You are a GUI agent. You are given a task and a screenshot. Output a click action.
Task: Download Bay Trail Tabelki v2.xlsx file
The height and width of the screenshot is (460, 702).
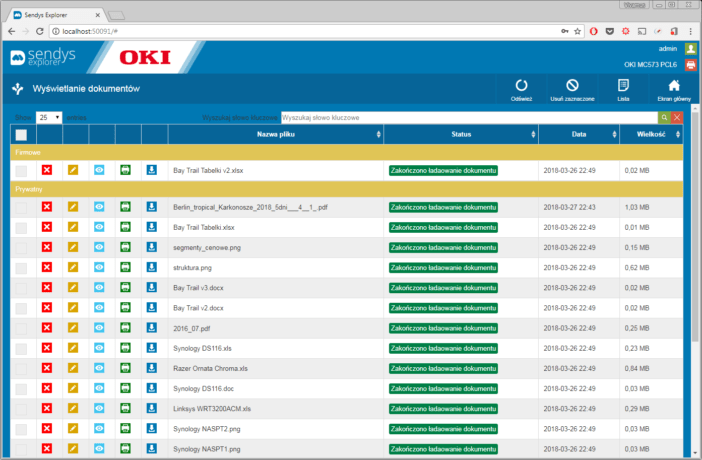click(x=152, y=170)
